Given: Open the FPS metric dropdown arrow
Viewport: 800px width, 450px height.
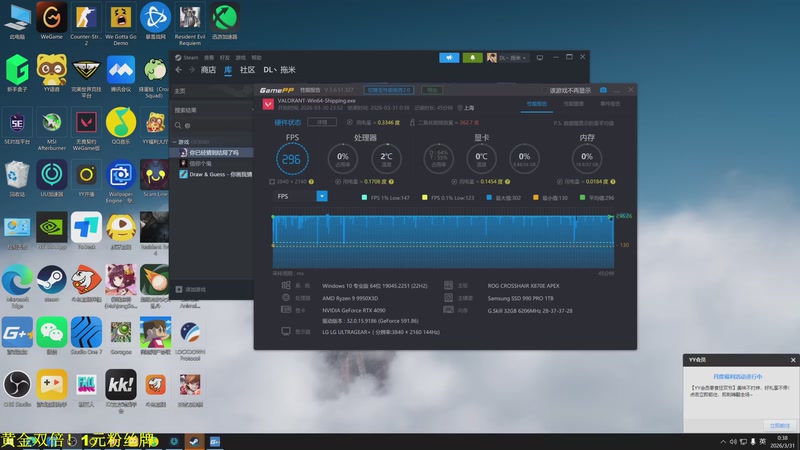Looking at the screenshot, I should [x=322, y=196].
